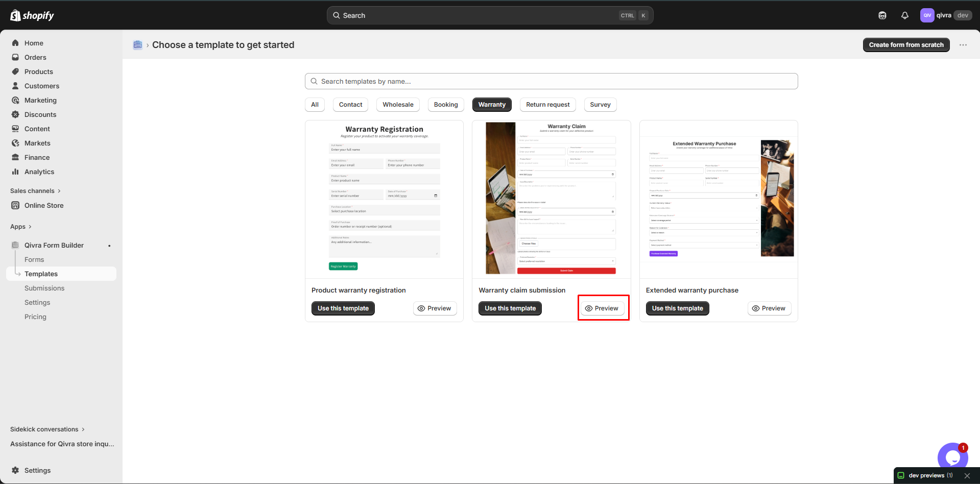The width and height of the screenshot is (980, 484).
Task: Click the Product warranty registration title
Action: [x=358, y=290]
